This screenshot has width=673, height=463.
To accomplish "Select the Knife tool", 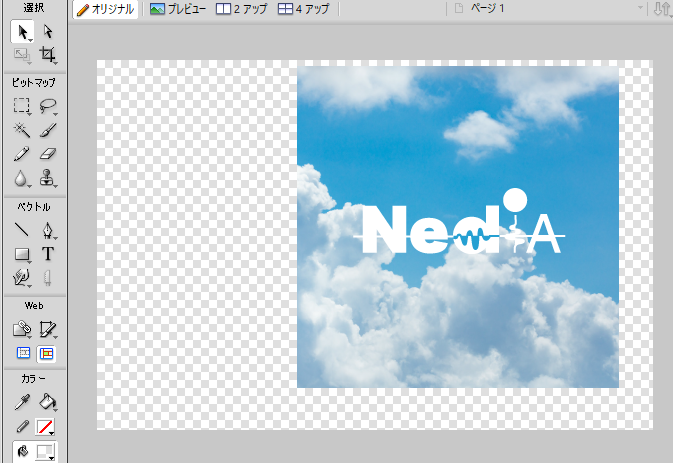I will [47, 278].
